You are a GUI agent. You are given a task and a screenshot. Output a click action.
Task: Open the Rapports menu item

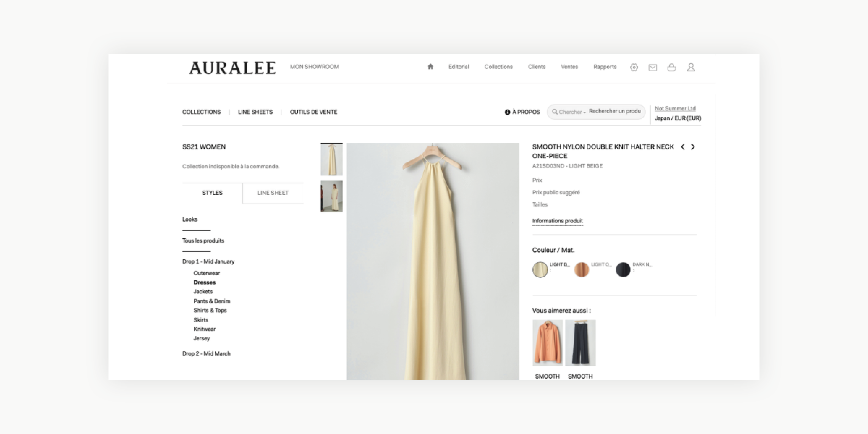605,67
